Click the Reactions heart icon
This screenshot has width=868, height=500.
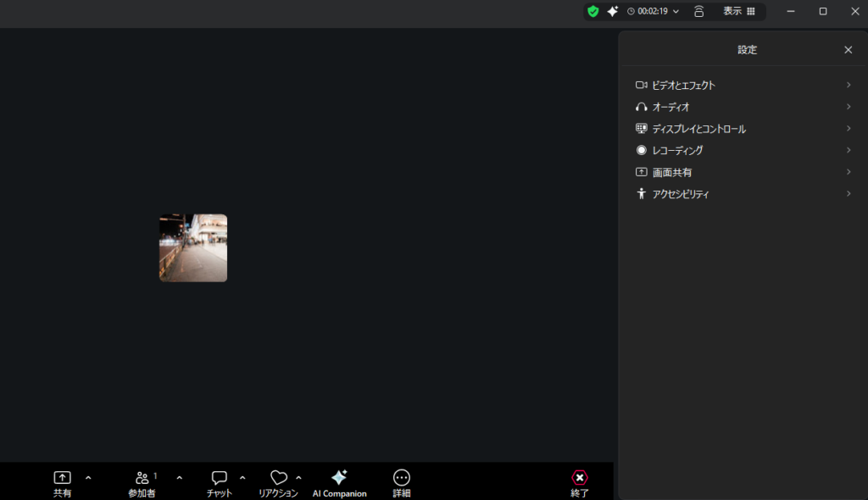(x=278, y=478)
